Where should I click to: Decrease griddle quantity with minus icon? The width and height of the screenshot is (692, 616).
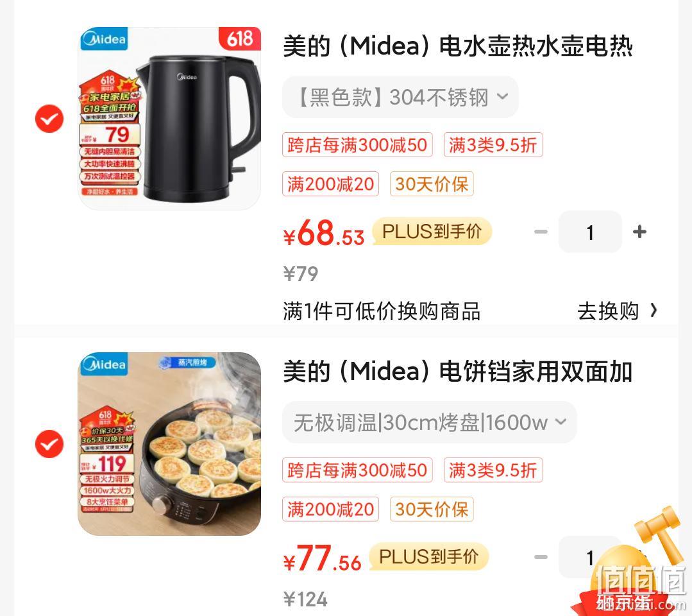coord(541,557)
